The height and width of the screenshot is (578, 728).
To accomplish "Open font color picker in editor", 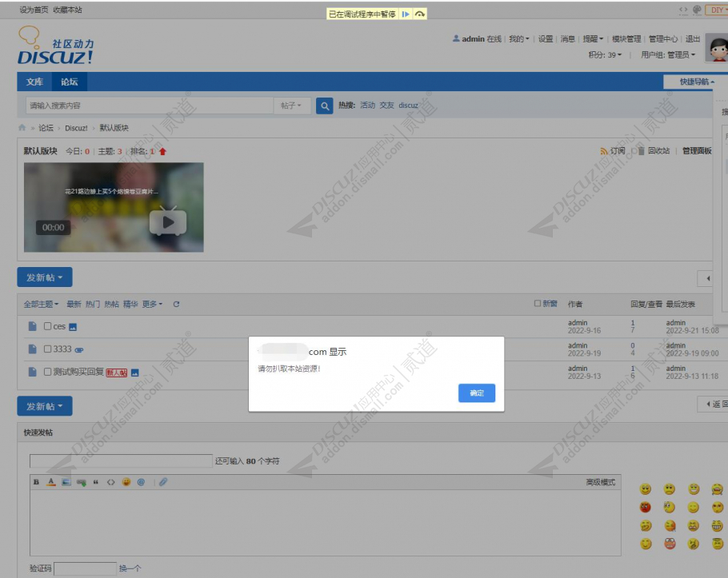I will click(51, 482).
